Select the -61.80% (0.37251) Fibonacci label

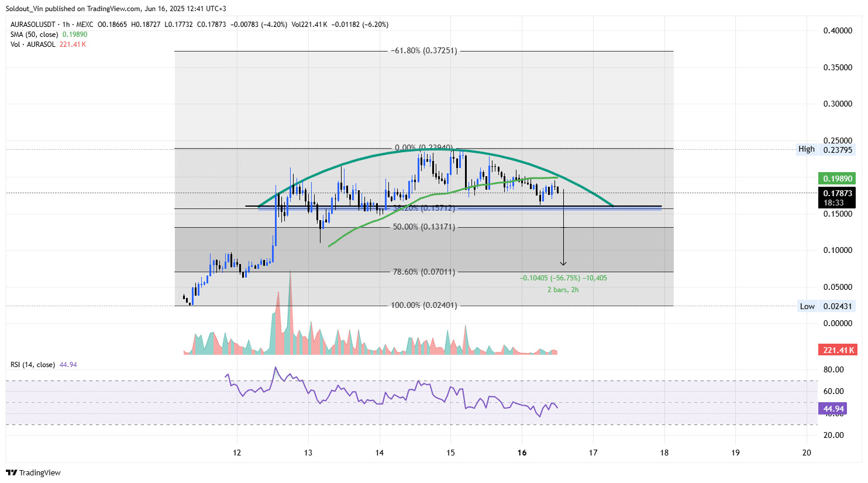[424, 51]
